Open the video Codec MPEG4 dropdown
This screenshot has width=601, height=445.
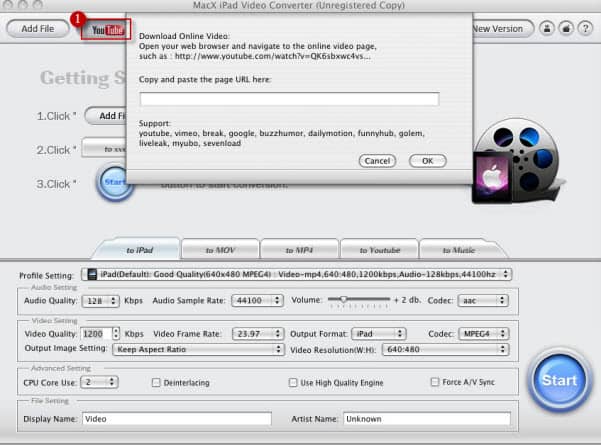tap(484, 334)
